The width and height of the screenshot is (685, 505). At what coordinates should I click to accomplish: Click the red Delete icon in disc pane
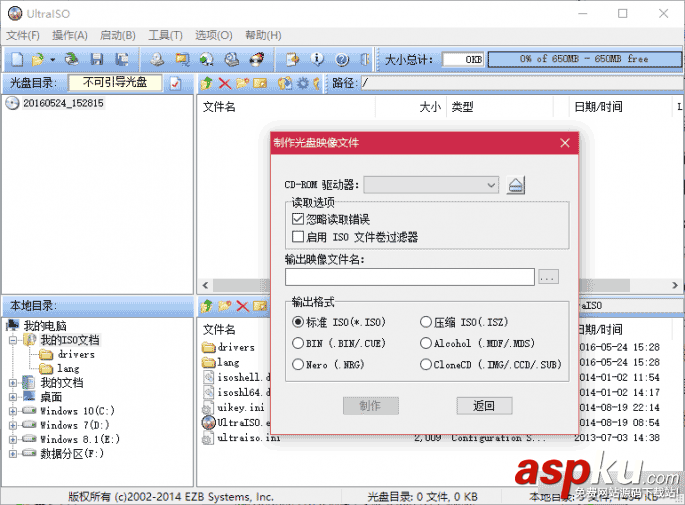point(225,83)
